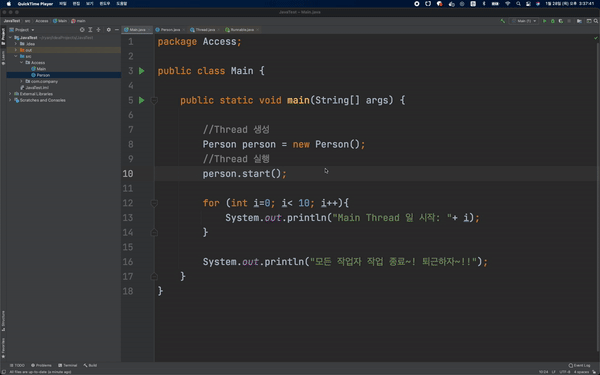The width and height of the screenshot is (600, 375).
Task: Click the battery icon in the menu bar
Action: coord(495,4)
